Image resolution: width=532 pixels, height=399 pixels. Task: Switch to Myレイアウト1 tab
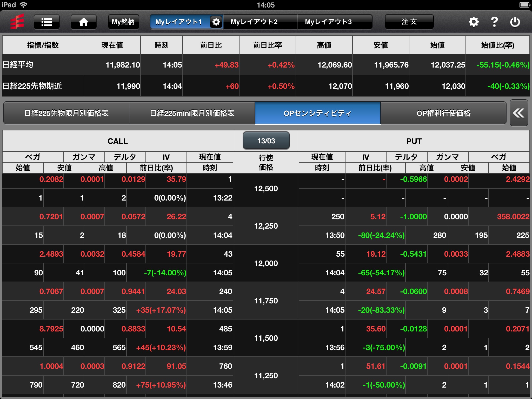pyautogui.click(x=179, y=22)
